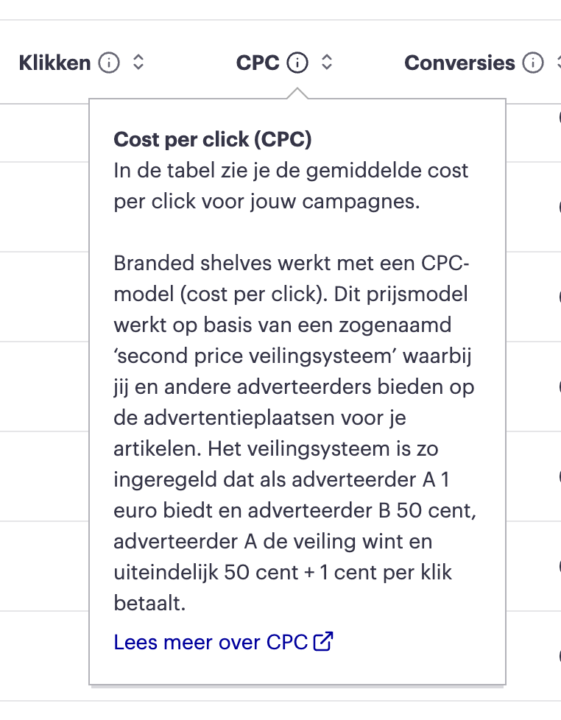This screenshot has width=561, height=720.
Task: Click the paragraph starting 'In de tabel zie je'
Action: pos(291,186)
